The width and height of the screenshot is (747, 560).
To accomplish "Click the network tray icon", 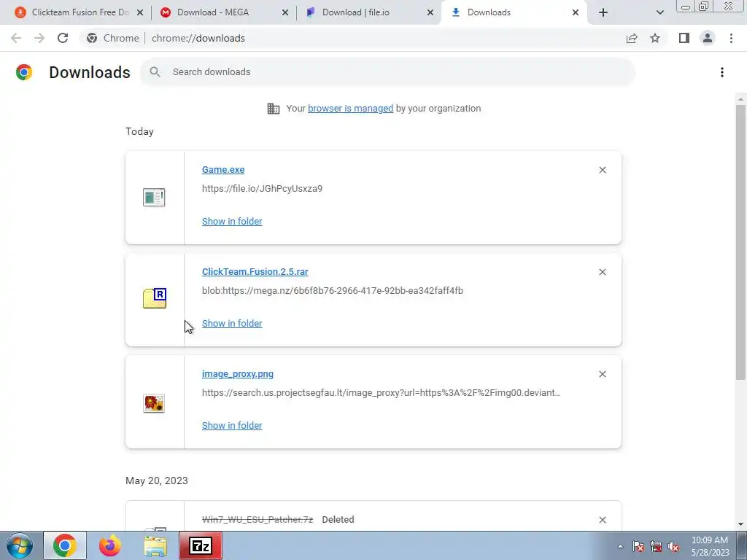I will [656, 547].
